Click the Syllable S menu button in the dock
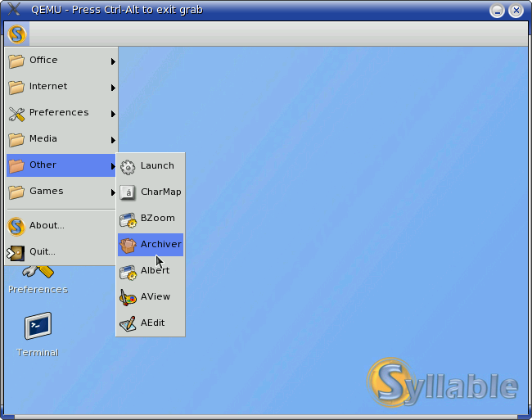Viewport: 532px width, 420px height. coord(17,34)
